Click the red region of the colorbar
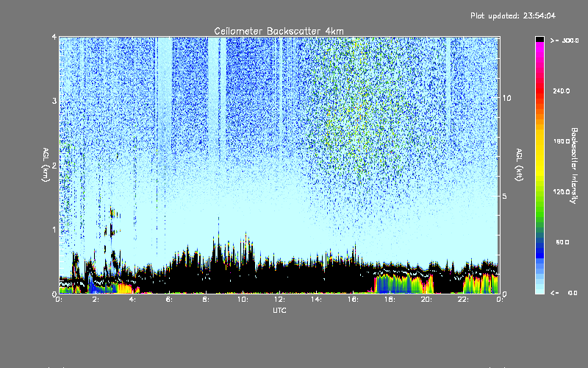The image size is (588, 368). click(x=539, y=90)
